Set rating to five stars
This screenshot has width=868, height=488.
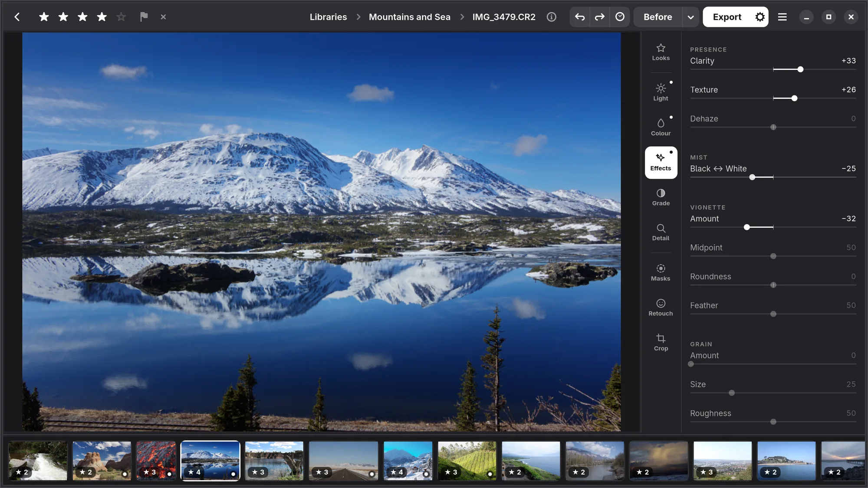click(121, 17)
